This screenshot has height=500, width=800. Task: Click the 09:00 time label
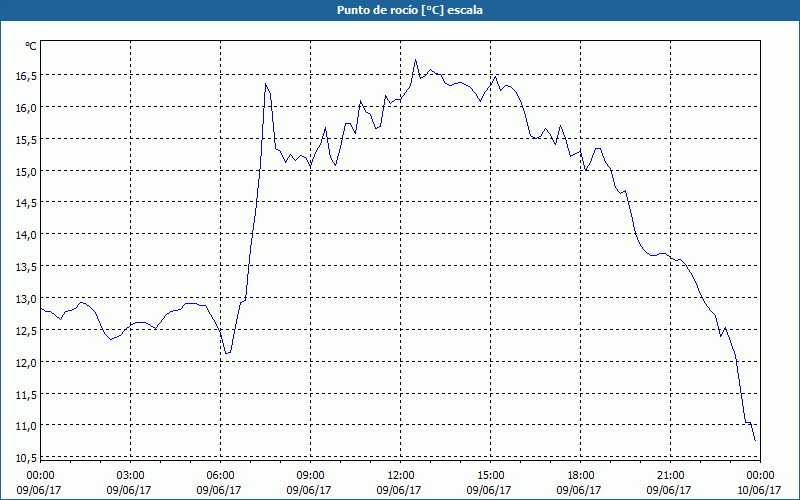point(310,476)
